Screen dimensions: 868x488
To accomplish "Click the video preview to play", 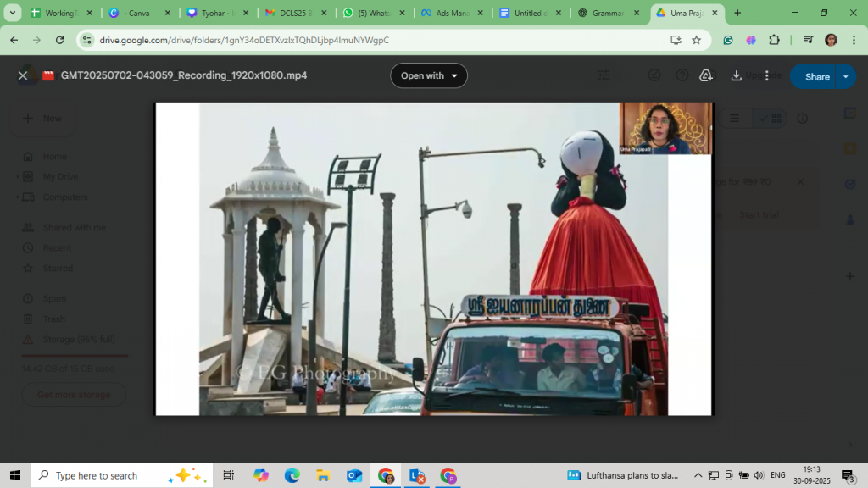I will pos(433,258).
